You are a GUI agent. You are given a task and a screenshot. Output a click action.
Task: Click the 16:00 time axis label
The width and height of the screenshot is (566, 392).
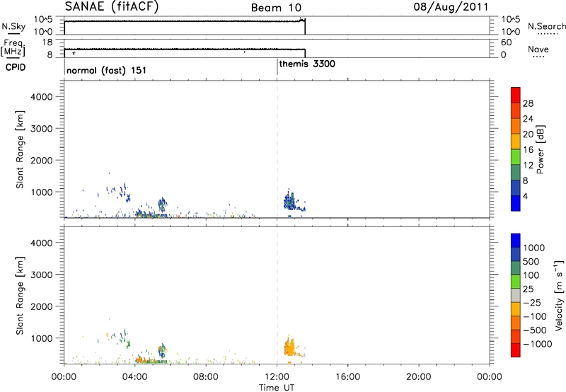click(x=347, y=377)
